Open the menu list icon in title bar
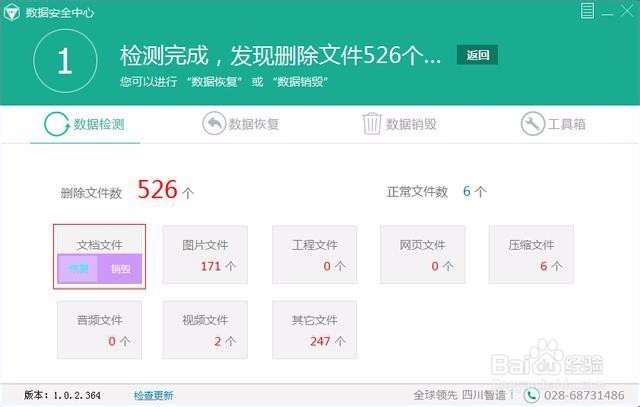Screen dimensions: 640x407 click(x=587, y=11)
